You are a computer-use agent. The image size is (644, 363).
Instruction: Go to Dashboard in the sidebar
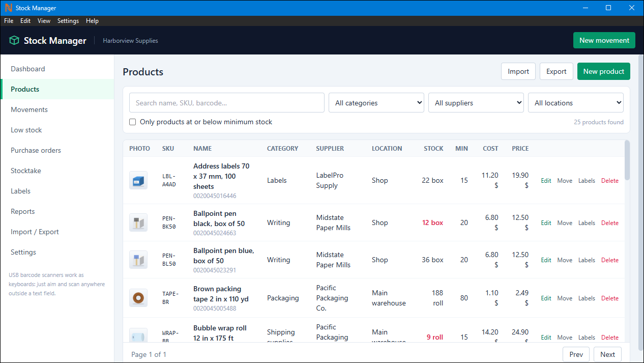click(x=57, y=69)
